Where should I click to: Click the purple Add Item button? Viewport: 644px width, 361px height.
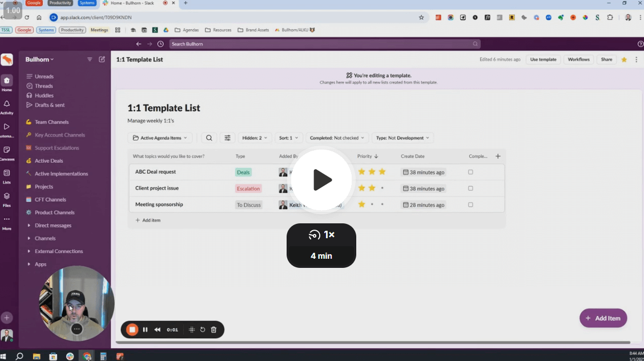[x=603, y=318]
